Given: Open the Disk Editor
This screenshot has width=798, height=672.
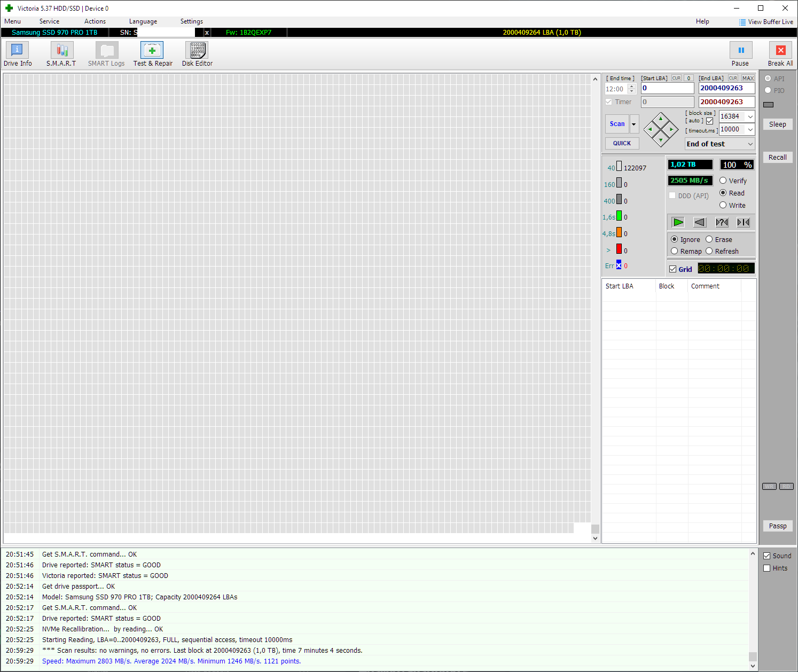Looking at the screenshot, I should [197, 54].
